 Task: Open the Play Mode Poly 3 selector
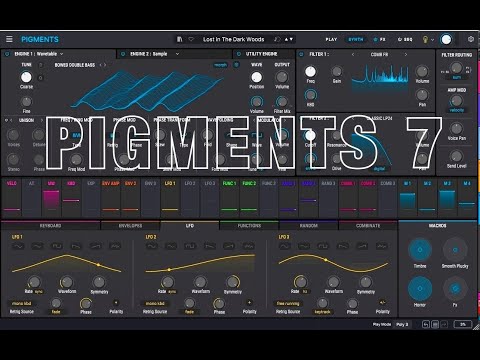[x=402, y=324]
